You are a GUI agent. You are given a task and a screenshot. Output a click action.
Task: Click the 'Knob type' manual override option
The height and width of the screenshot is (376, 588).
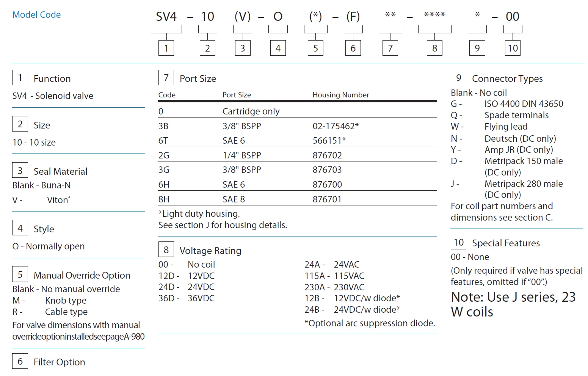[x=66, y=301]
